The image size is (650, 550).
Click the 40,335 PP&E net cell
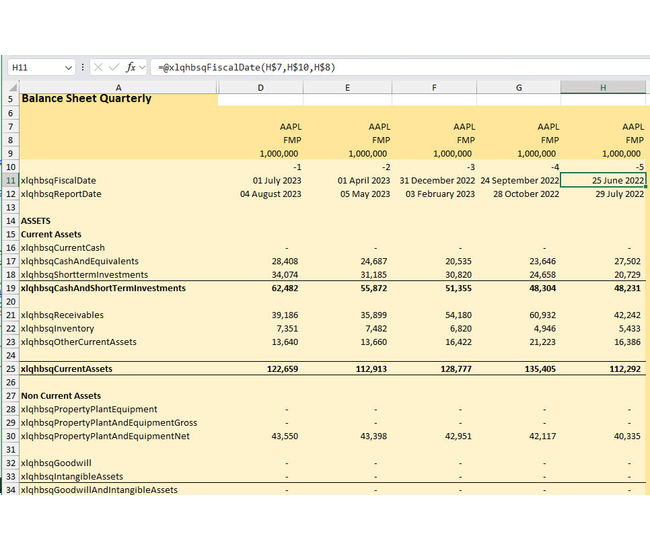pyautogui.click(x=604, y=436)
